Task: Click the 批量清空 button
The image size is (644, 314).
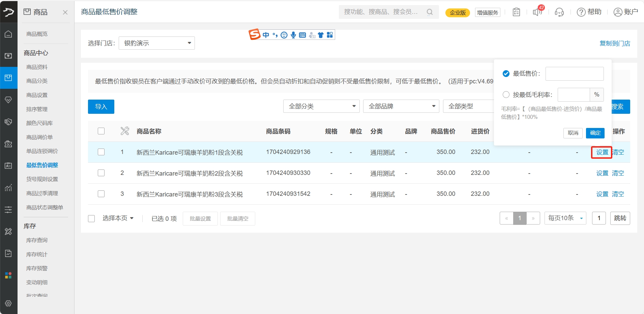Action: click(x=238, y=219)
